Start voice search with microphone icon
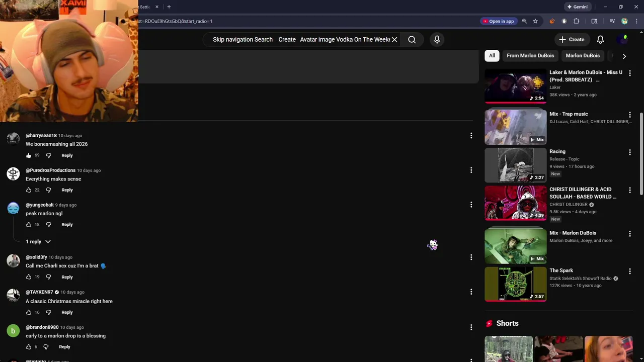This screenshot has height=362, width=644. point(437,40)
